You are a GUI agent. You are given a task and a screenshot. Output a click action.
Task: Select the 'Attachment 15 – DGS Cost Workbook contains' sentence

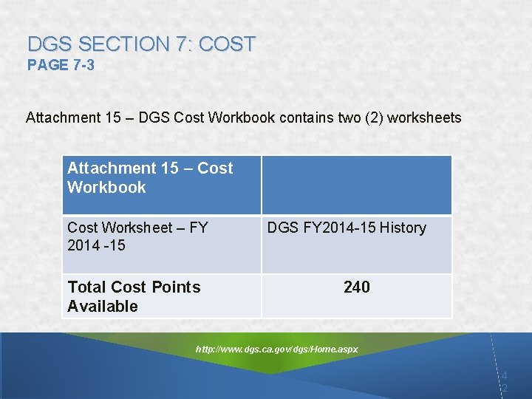pyautogui.click(x=243, y=117)
